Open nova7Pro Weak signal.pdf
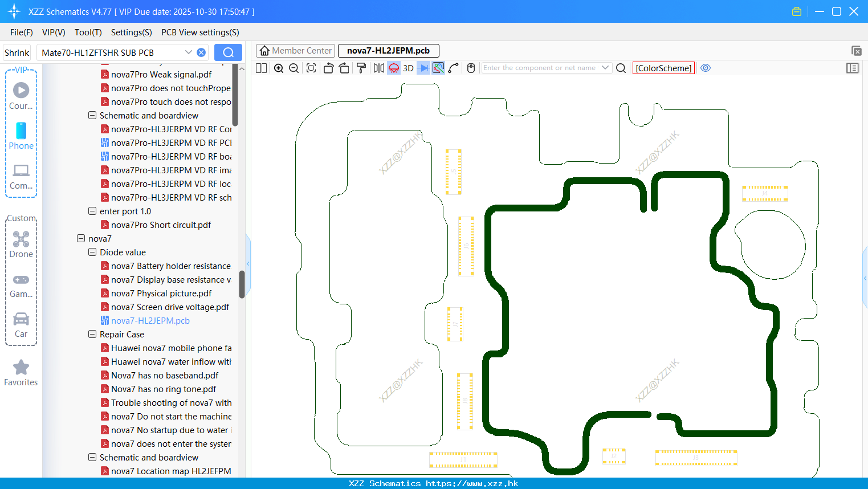The image size is (868, 489). tap(156, 74)
